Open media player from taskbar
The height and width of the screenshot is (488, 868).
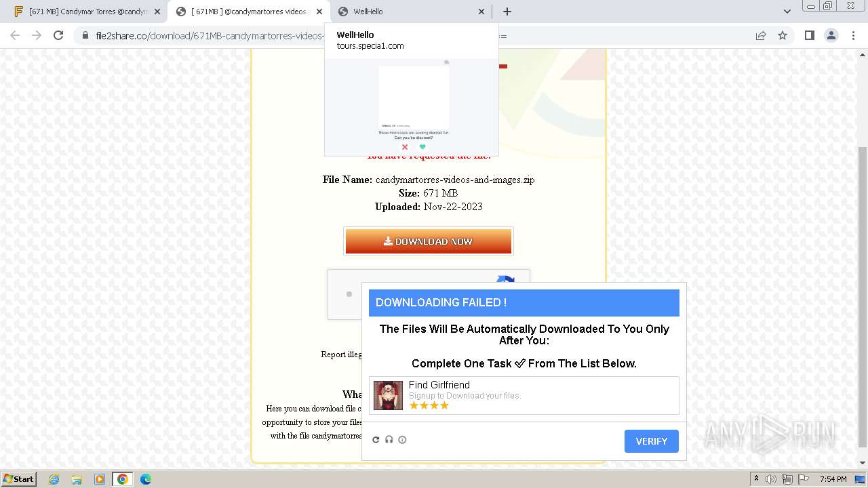tap(100, 479)
